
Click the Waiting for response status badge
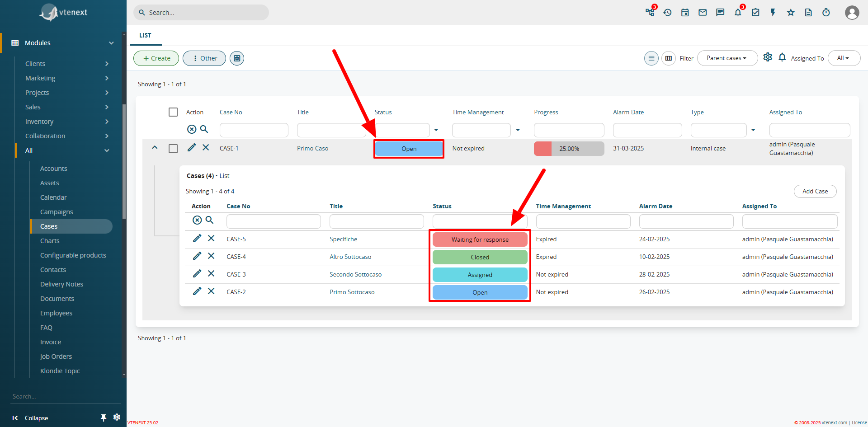pyautogui.click(x=480, y=239)
